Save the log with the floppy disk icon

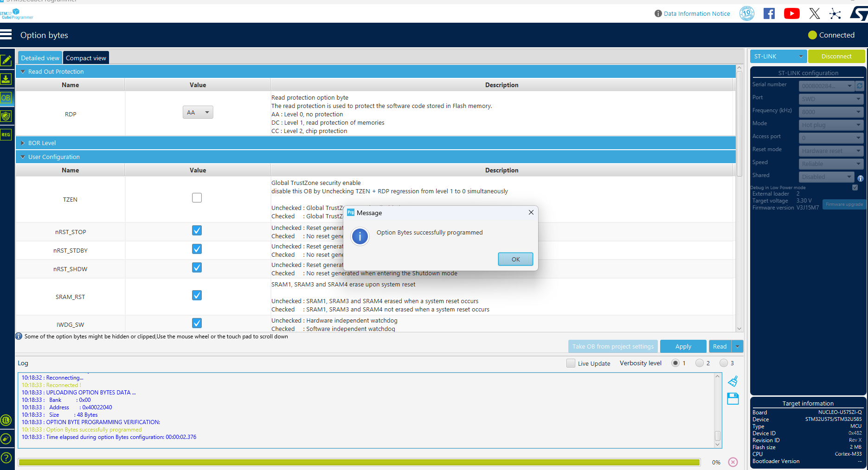[733, 399]
